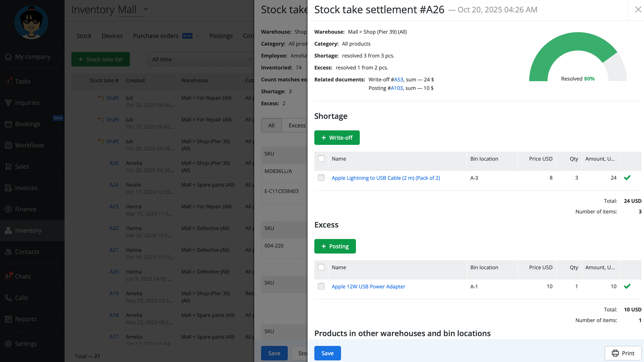Select all in Shortage table header checkbox

321,159
